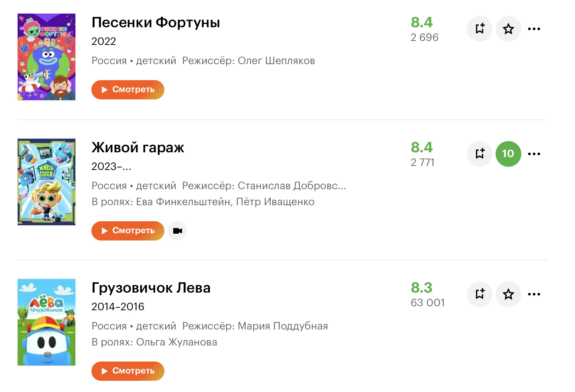
Task: Click the 8.3 rating of Грузовичок Лева
Action: click(421, 287)
